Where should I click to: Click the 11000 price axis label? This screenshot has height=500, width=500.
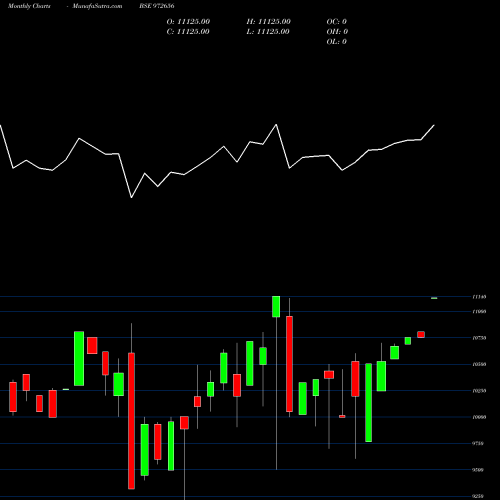(x=479, y=312)
